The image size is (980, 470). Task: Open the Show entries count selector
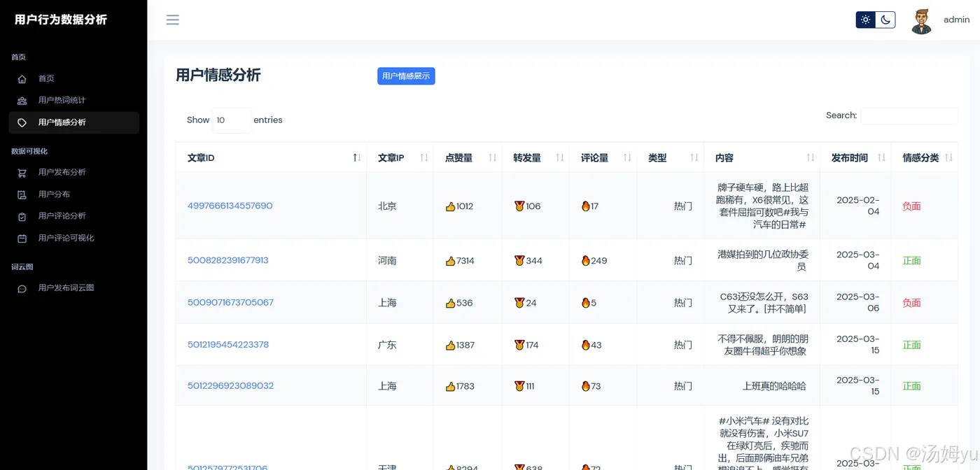pos(231,120)
